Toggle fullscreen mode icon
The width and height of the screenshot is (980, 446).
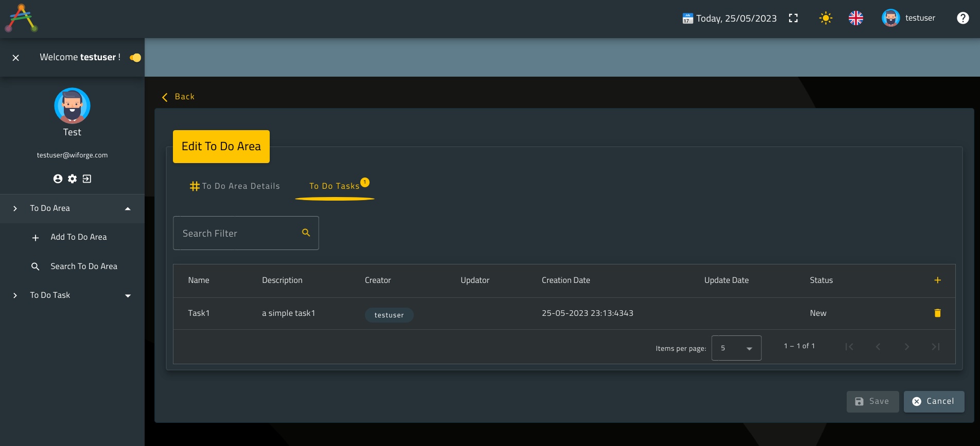pyautogui.click(x=793, y=18)
